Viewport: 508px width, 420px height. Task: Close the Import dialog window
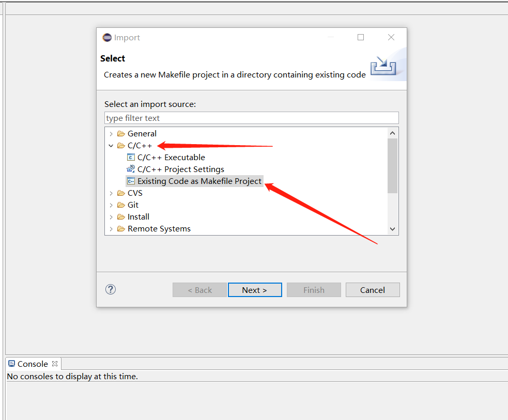(x=391, y=37)
